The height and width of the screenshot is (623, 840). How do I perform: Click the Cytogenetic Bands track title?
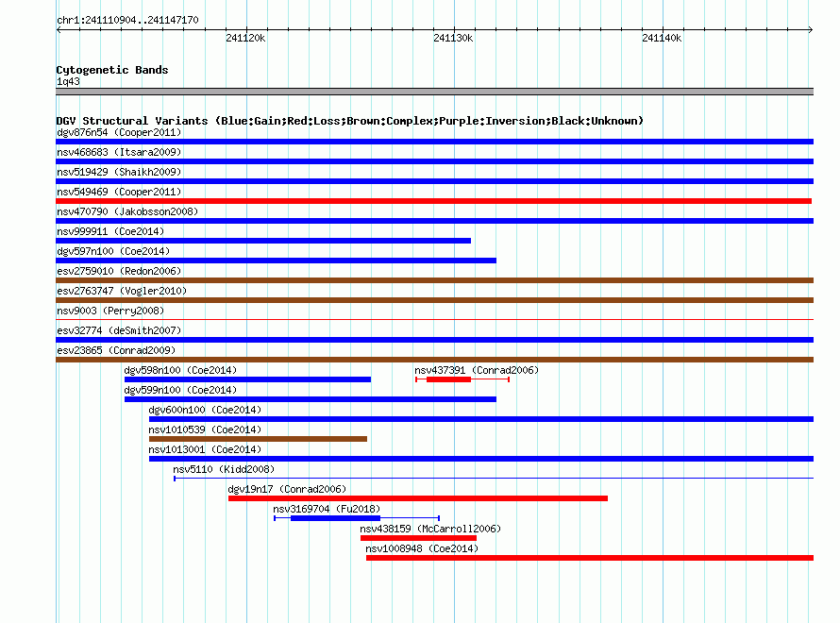tap(112, 70)
